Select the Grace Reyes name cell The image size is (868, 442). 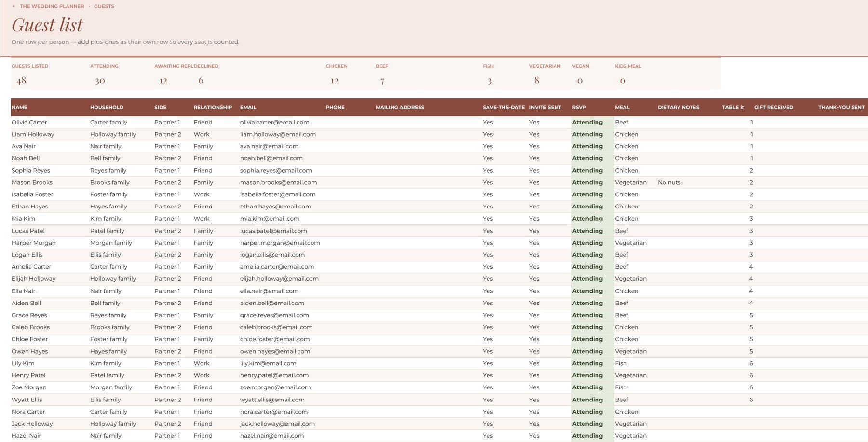click(x=29, y=315)
